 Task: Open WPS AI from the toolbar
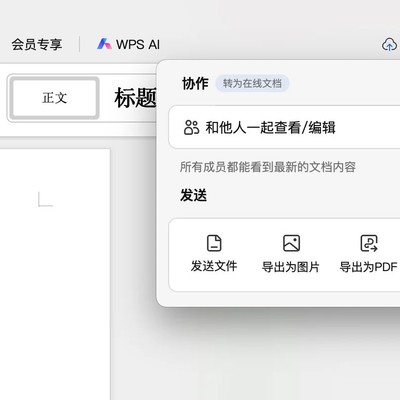128,44
